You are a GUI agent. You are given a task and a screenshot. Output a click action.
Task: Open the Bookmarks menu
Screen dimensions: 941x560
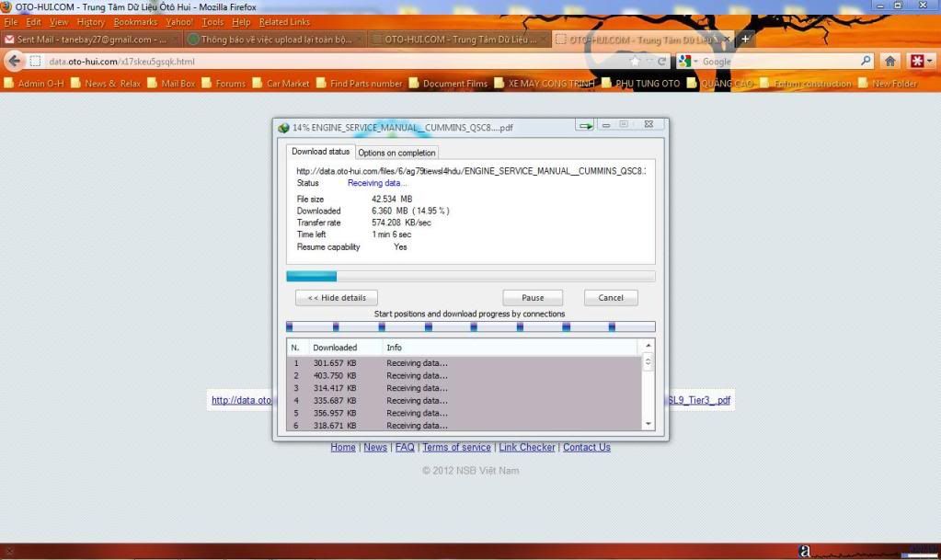tap(136, 21)
